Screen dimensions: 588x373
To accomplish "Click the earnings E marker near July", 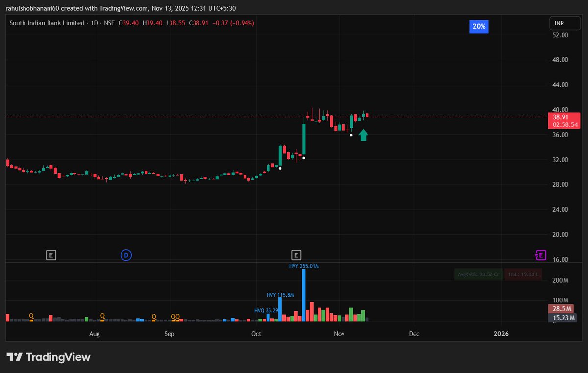I will [x=51, y=255].
